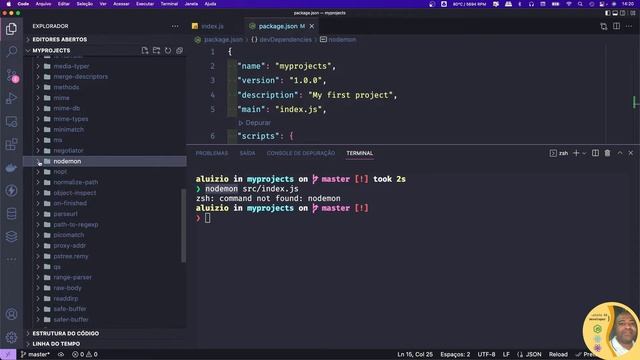Select the TERMINAL panel tab
The width and height of the screenshot is (640, 360).
click(360, 153)
